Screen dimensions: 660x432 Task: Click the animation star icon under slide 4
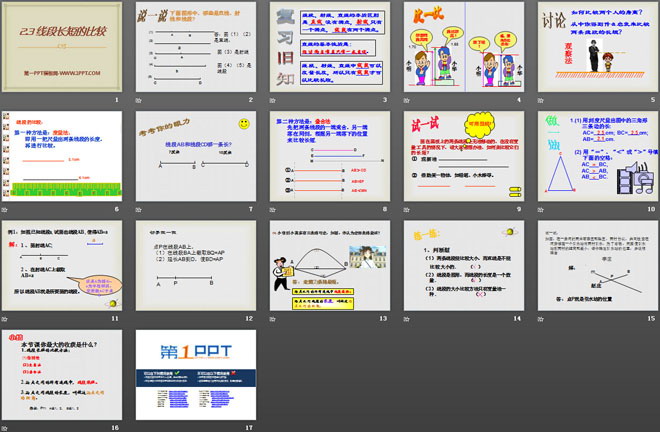(406, 100)
